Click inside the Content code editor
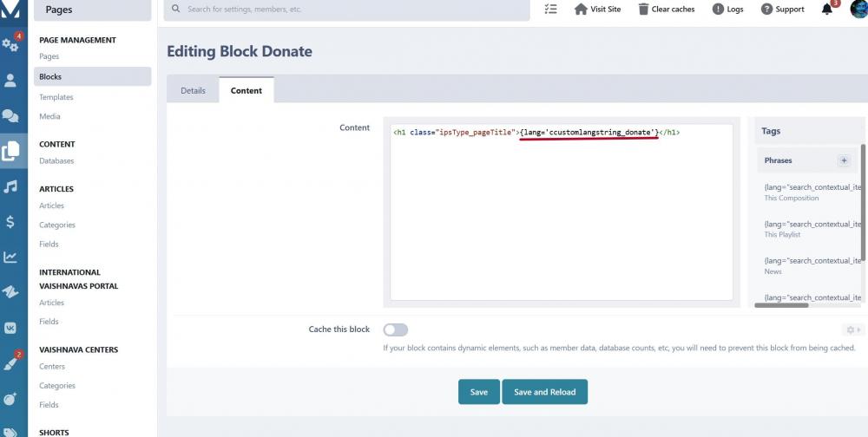This screenshot has width=868, height=437. click(x=562, y=212)
